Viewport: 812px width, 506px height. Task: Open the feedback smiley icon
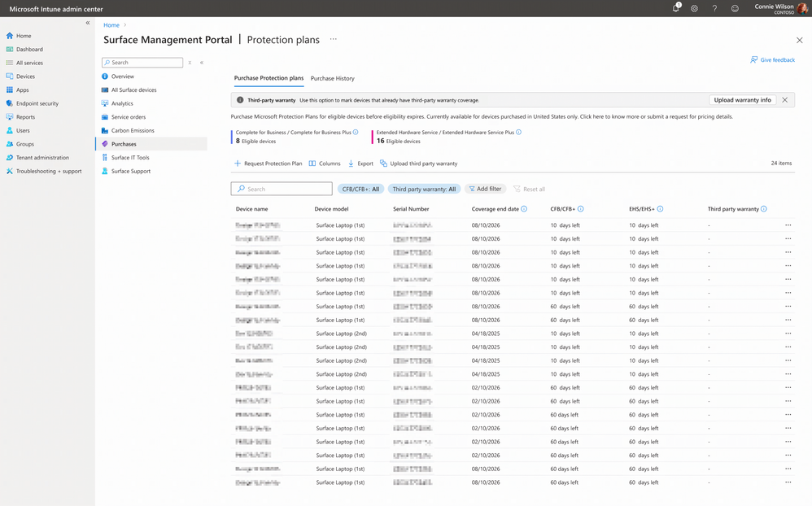(x=735, y=8)
